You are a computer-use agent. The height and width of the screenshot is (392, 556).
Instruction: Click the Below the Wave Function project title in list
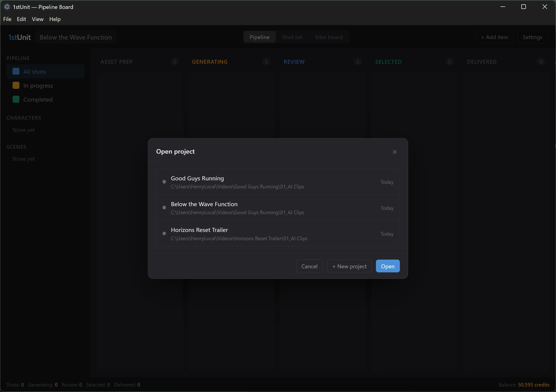(204, 204)
